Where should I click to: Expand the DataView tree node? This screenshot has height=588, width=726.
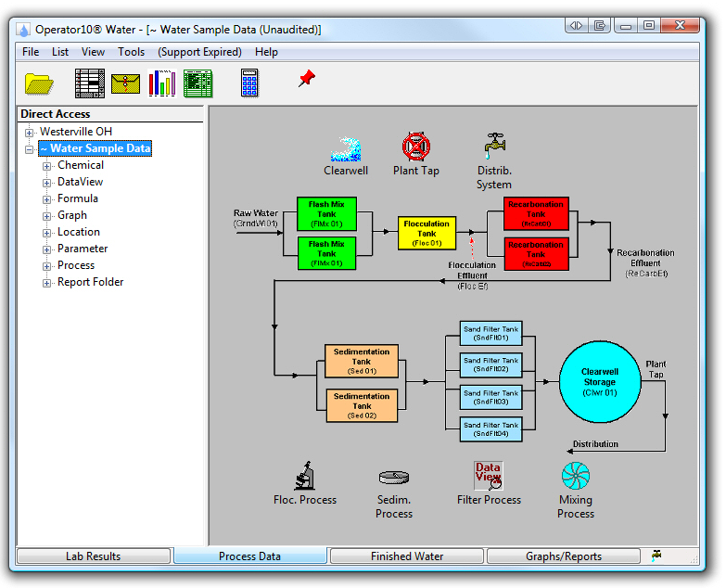tap(46, 183)
